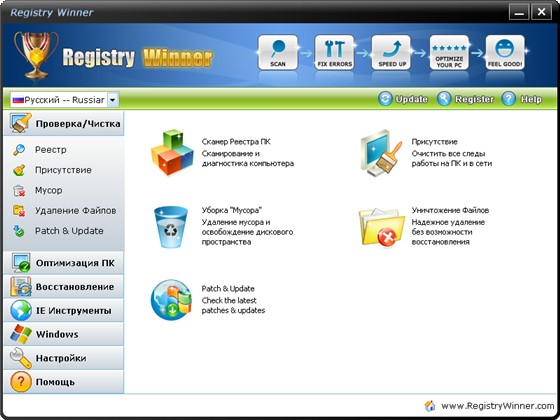Click the FIX ERRORS wrench icon
This screenshot has width=560, height=420.
pyautogui.click(x=334, y=52)
